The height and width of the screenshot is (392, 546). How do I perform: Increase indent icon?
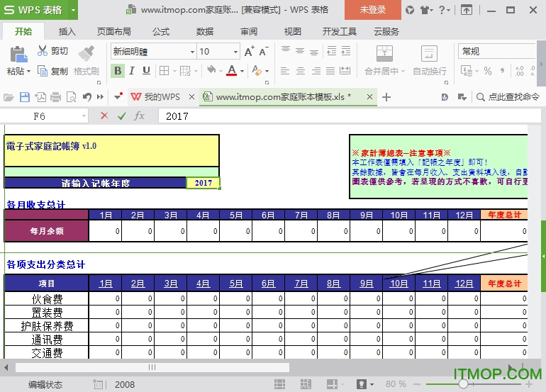(x=346, y=51)
